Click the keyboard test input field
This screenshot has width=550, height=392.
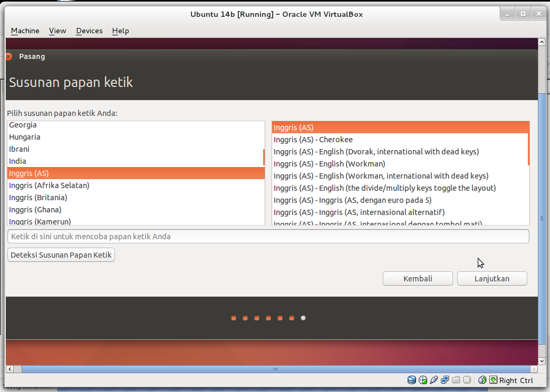coord(268,236)
